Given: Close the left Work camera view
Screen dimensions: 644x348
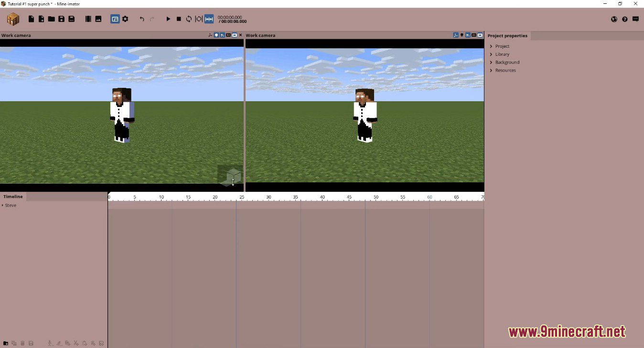Looking at the screenshot, I should pyautogui.click(x=240, y=35).
